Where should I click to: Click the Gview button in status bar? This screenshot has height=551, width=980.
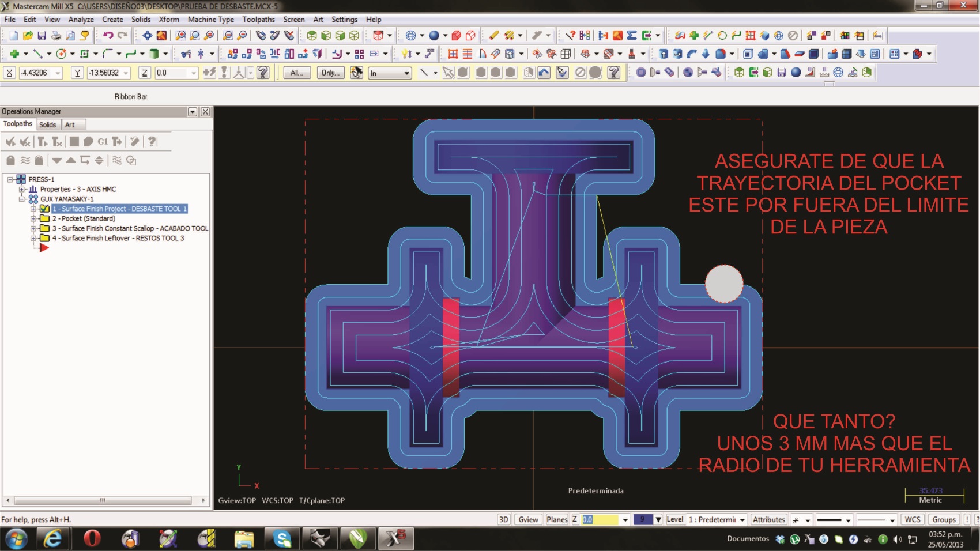coord(528,519)
